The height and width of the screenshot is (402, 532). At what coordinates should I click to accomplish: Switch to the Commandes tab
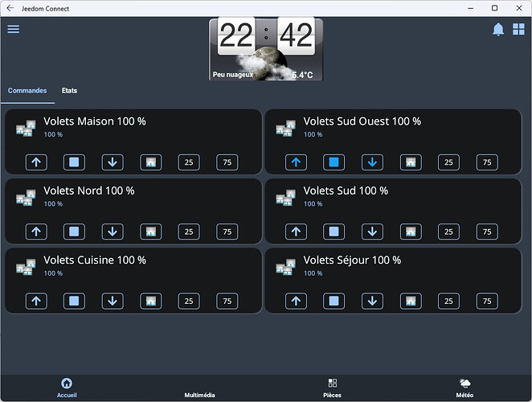pos(27,91)
